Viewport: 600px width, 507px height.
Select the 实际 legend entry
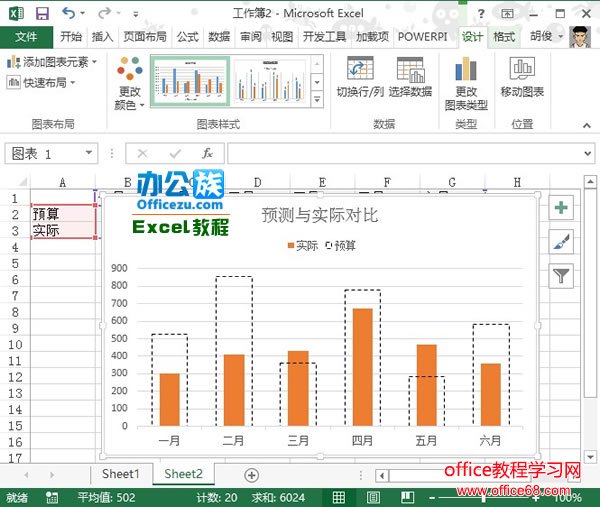tap(303, 245)
